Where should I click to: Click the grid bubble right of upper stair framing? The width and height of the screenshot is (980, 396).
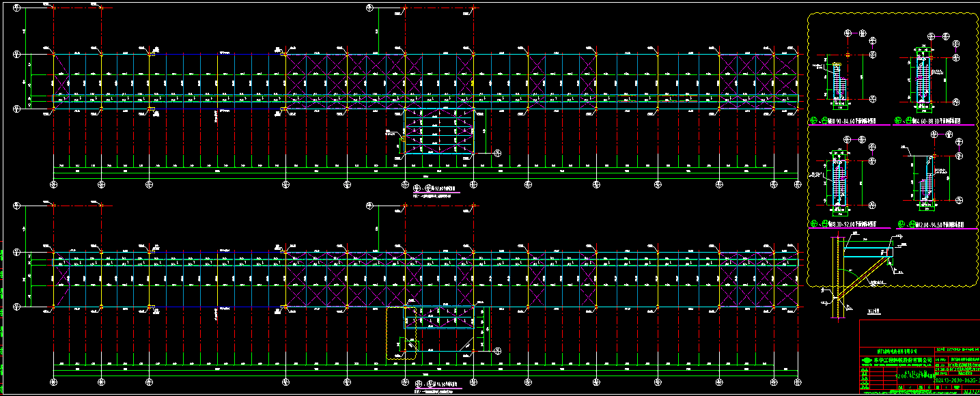(x=498, y=152)
